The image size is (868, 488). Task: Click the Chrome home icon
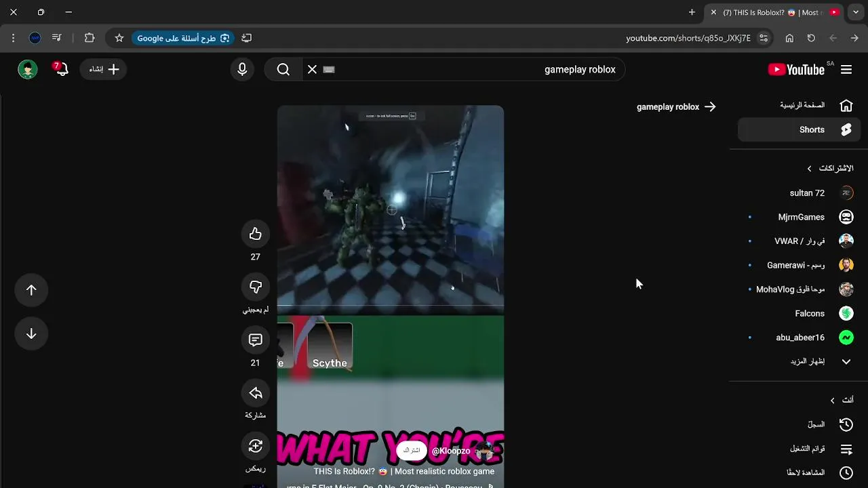(x=789, y=38)
